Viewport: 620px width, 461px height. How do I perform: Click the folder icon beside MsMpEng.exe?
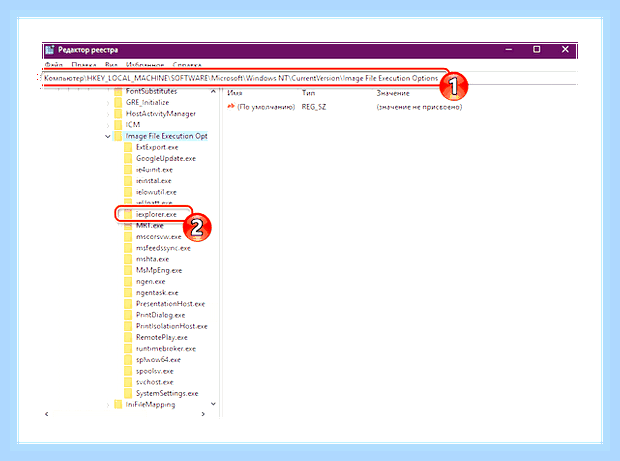click(x=128, y=270)
